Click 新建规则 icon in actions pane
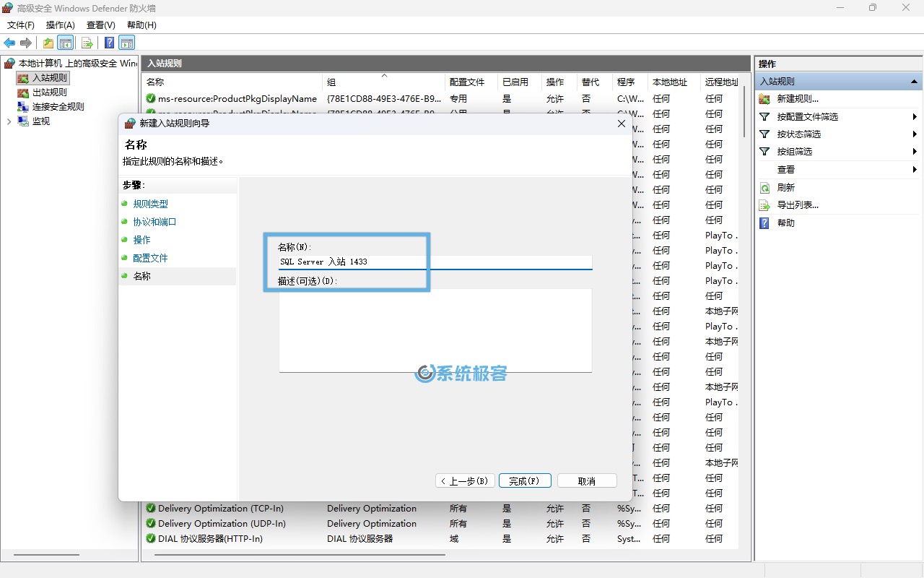This screenshot has width=924, height=578. point(764,99)
